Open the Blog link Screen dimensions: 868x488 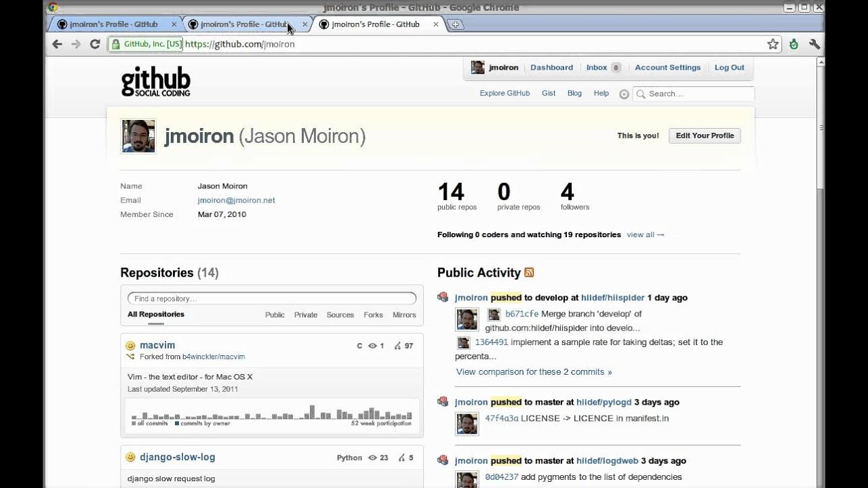(574, 94)
